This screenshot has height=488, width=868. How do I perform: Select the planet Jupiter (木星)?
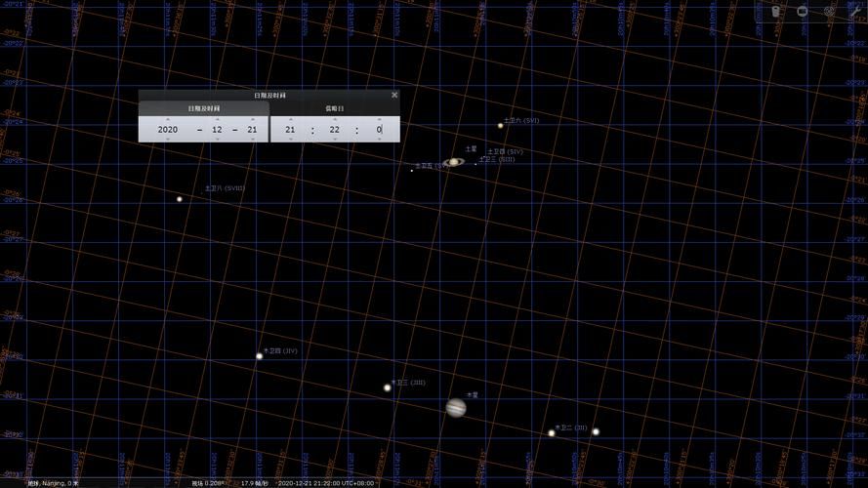click(x=456, y=408)
